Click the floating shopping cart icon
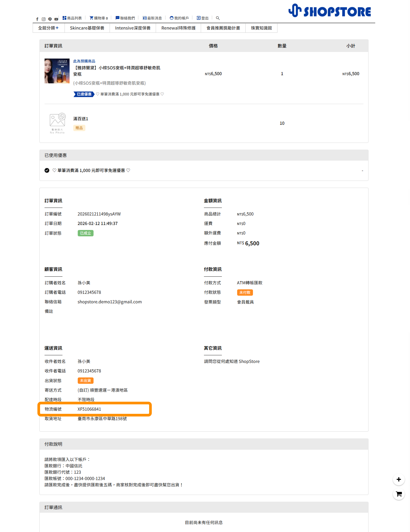Screen dimensions: 410x532 (399, 494)
